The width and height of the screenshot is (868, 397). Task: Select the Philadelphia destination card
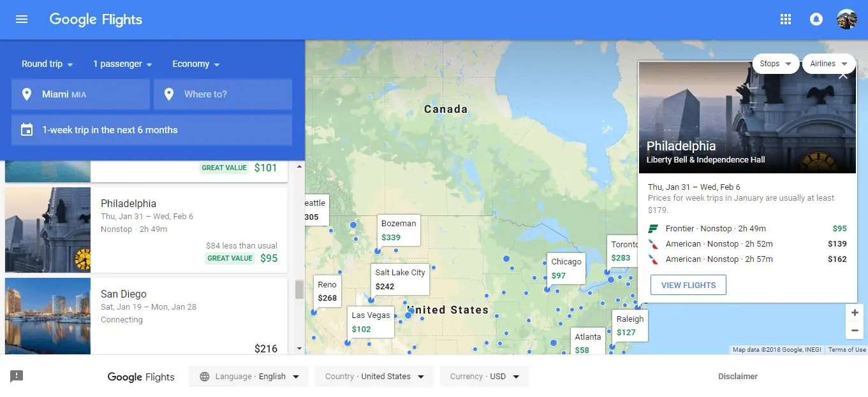click(146, 230)
